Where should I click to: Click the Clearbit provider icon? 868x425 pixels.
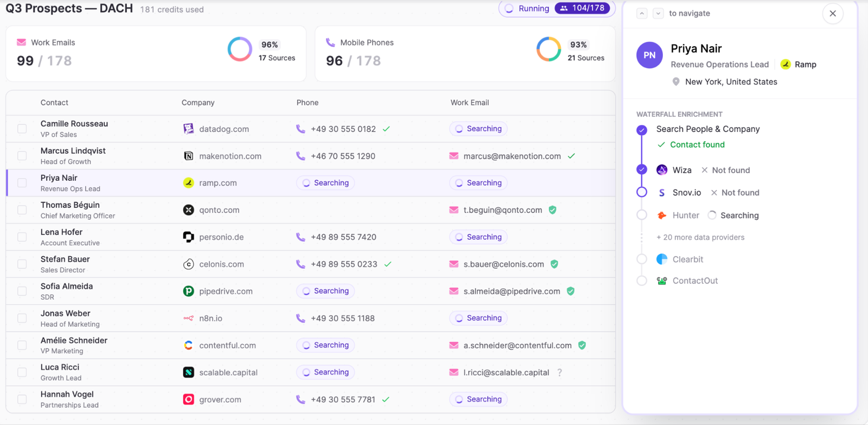click(x=662, y=259)
